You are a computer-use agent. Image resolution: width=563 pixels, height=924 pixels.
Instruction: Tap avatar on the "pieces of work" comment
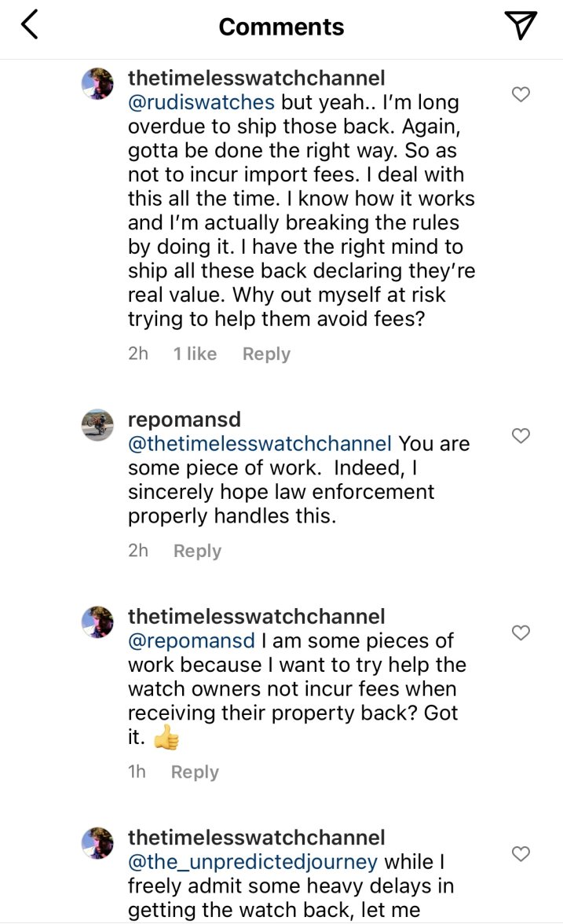tap(98, 621)
